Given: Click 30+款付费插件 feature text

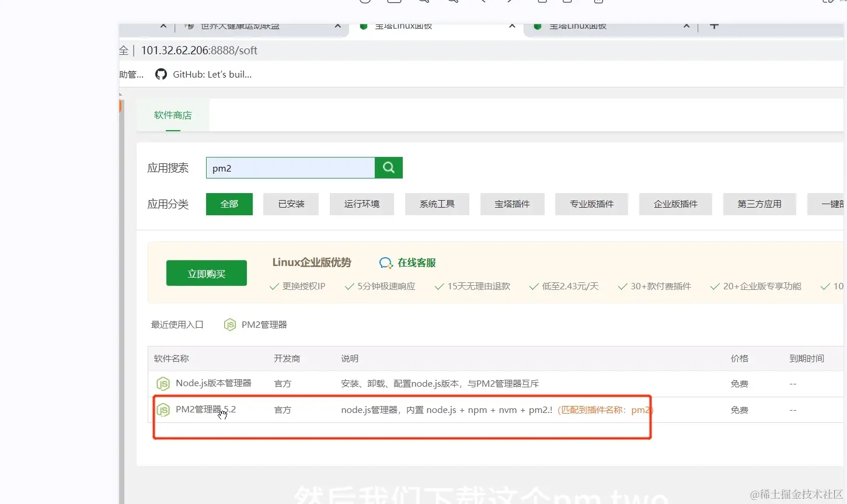Looking at the screenshot, I should tap(661, 286).
